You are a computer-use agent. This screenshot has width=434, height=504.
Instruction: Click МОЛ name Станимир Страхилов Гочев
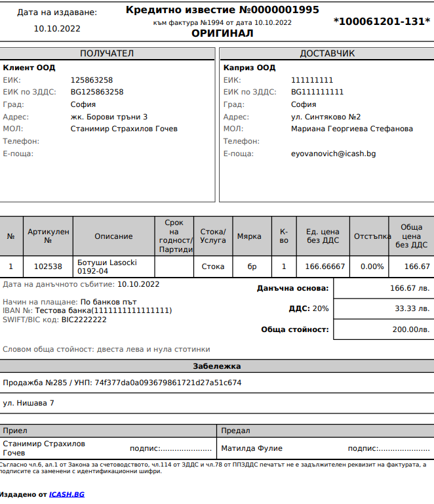pyautogui.click(x=124, y=129)
